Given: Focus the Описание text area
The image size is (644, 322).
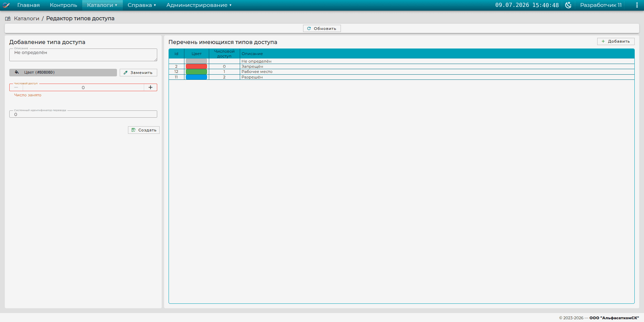Looking at the screenshot, I should (x=83, y=55).
